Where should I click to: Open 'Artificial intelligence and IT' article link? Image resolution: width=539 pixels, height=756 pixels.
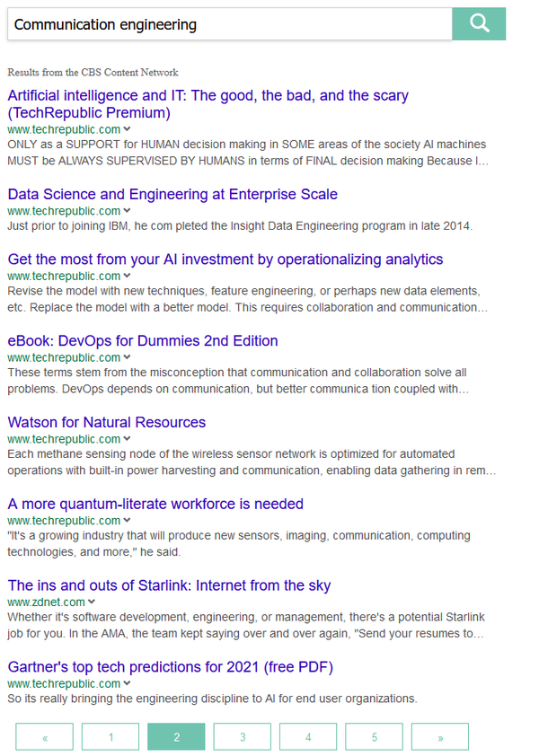pyautogui.click(x=208, y=95)
